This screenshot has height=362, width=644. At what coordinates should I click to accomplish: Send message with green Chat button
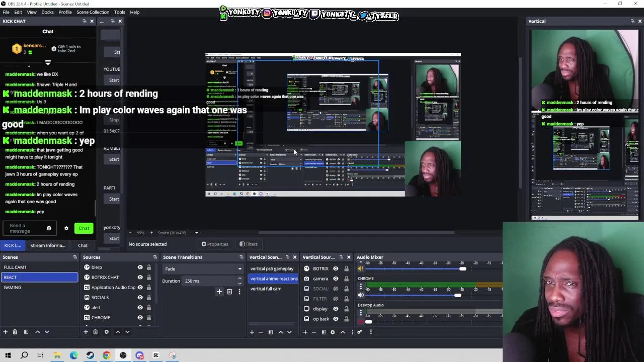coord(84,228)
